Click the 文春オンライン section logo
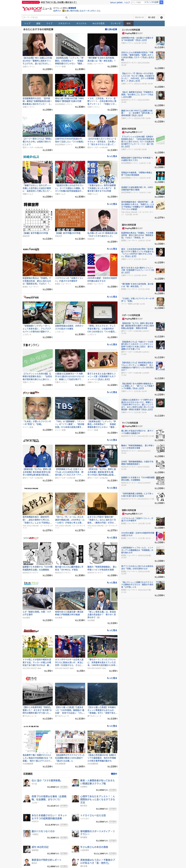This screenshot has width=186, height=868. [31, 345]
